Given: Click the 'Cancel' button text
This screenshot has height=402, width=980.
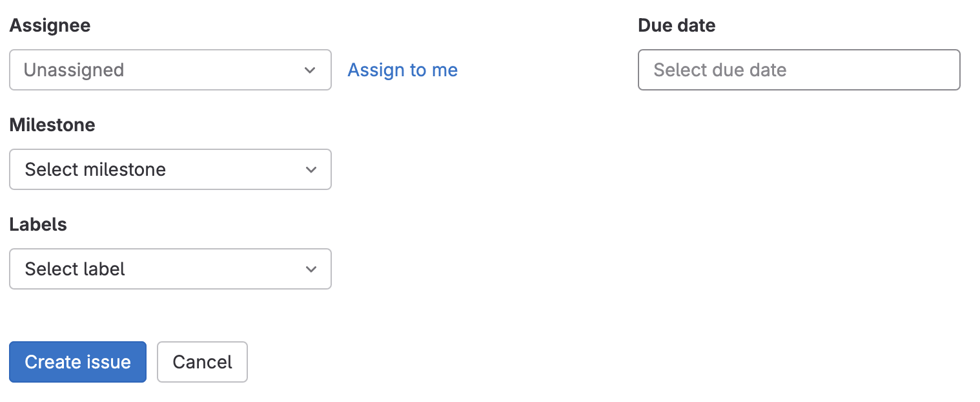Looking at the screenshot, I should pos(202,362).
